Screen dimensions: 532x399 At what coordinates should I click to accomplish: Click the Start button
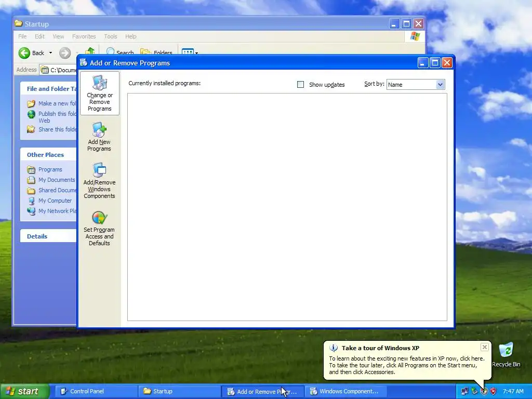24,392
